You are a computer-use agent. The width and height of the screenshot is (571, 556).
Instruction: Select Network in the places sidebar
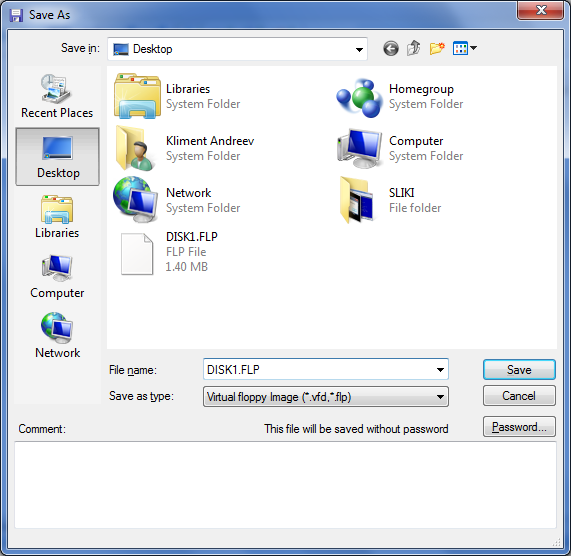point(57,336)
